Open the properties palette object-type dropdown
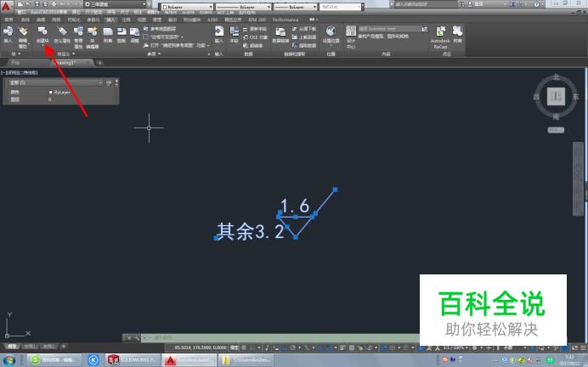 click(x=54, y=82)
